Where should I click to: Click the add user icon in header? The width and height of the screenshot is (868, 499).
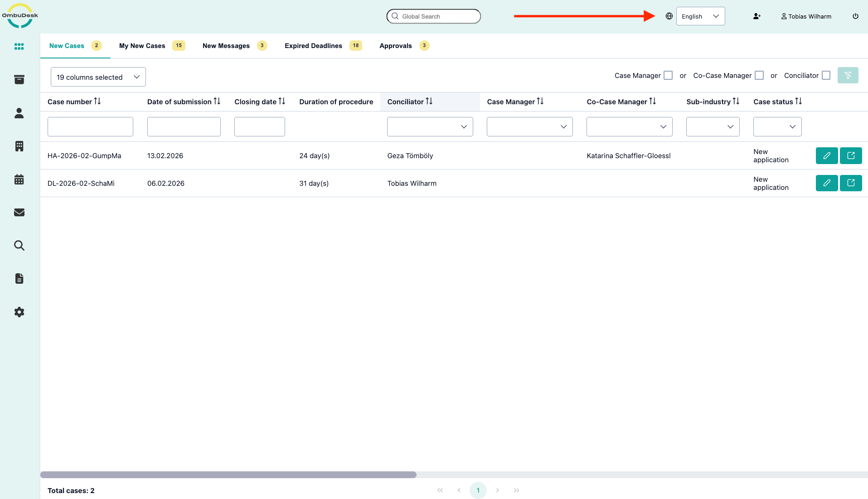click(x=756, y=16)
